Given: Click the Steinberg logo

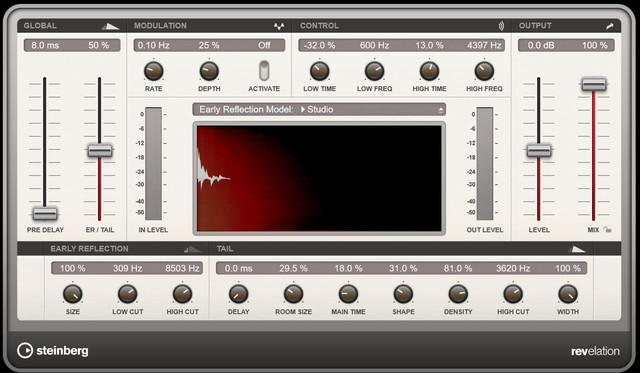Looking at the screenshot, I should click(x=53, y=351).
